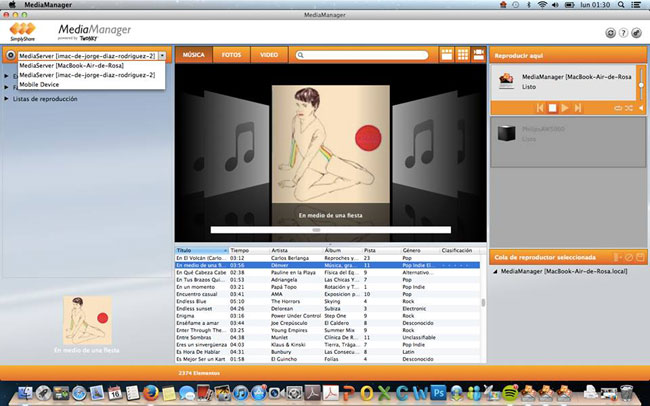Viewport: 650px width, 406px height.
Task: Clear the queue with the circle-slash icon
Action: pos(629,258)
